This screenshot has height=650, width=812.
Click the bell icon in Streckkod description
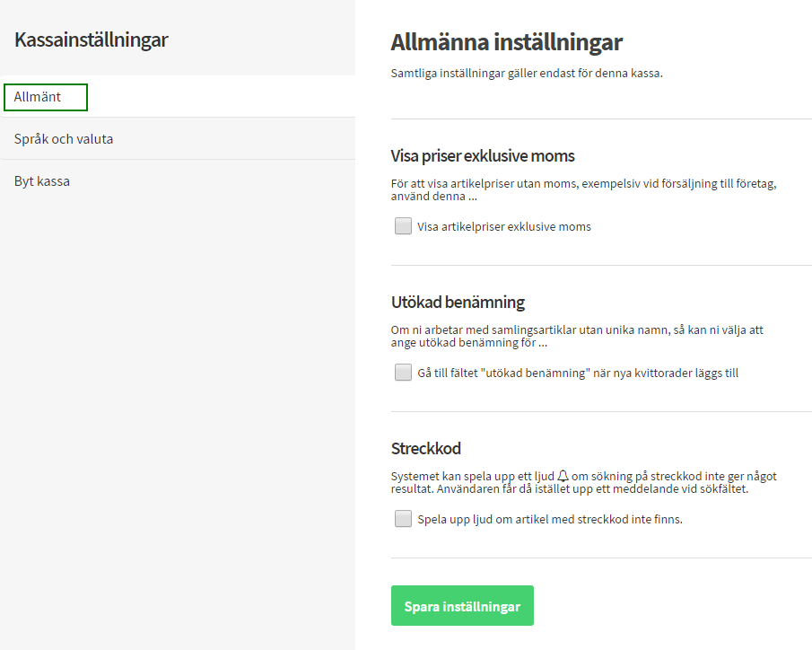[x=563, y=475]
